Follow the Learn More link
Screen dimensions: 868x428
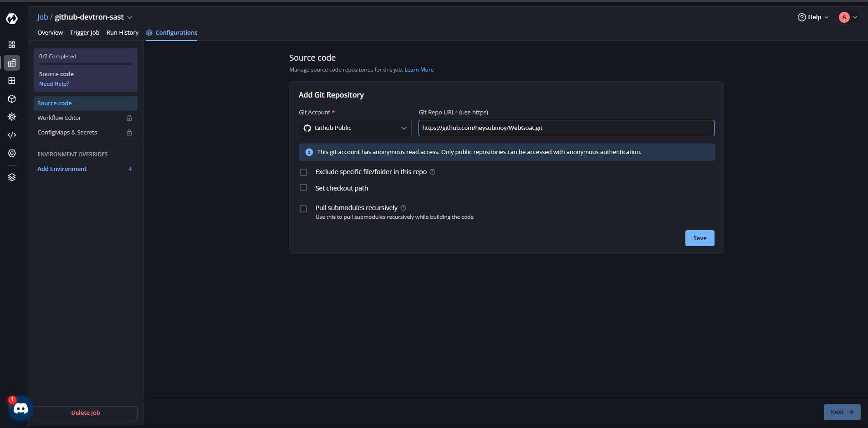(419, 70)
